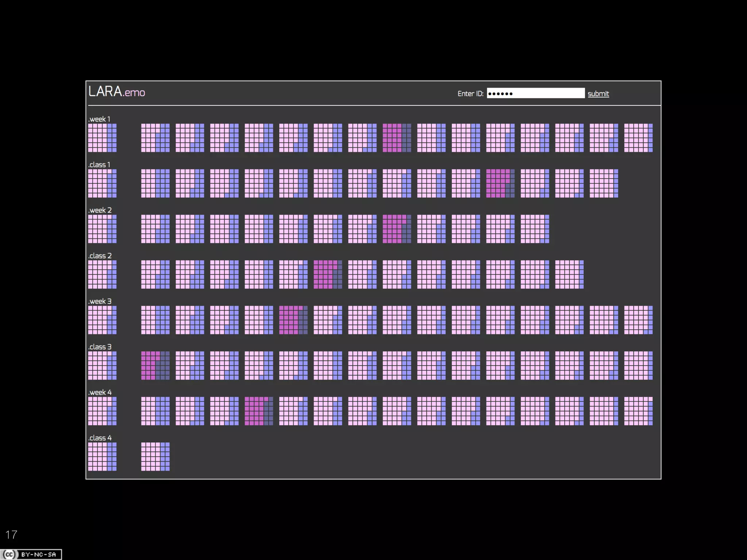This screenshot has height=560, width=747.
Task: Open the dark highlighted grid in week 2 row
Action: [397, 229]
